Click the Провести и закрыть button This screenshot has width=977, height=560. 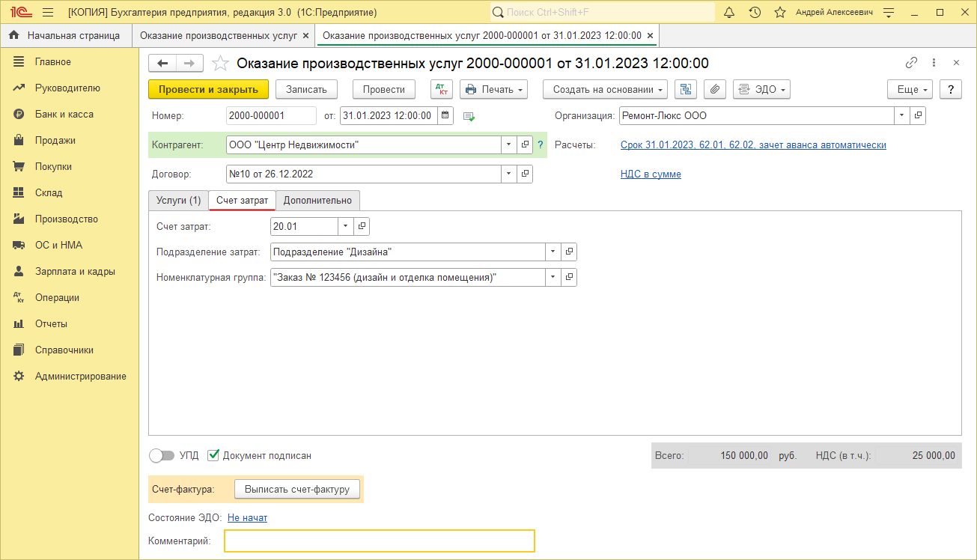(208, 89)
